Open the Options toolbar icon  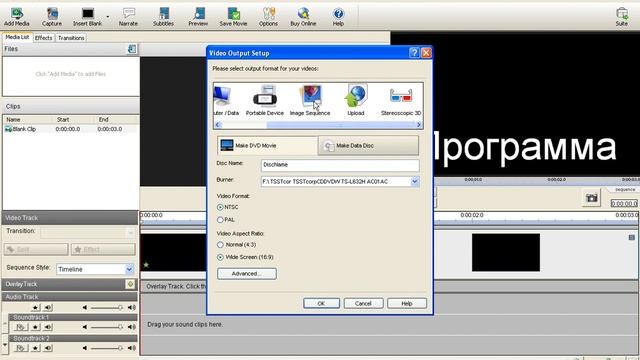[x=268, y=17]
